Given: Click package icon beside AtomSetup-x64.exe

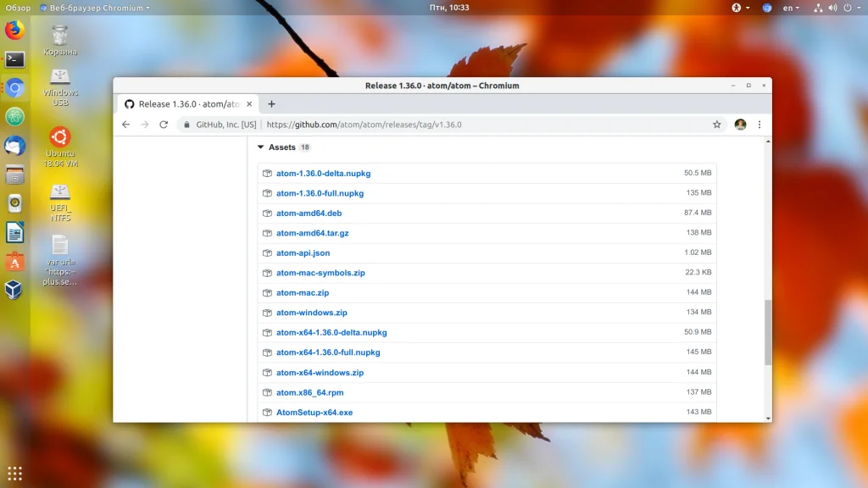Looking at the screenshot, I should click(267, 413).
